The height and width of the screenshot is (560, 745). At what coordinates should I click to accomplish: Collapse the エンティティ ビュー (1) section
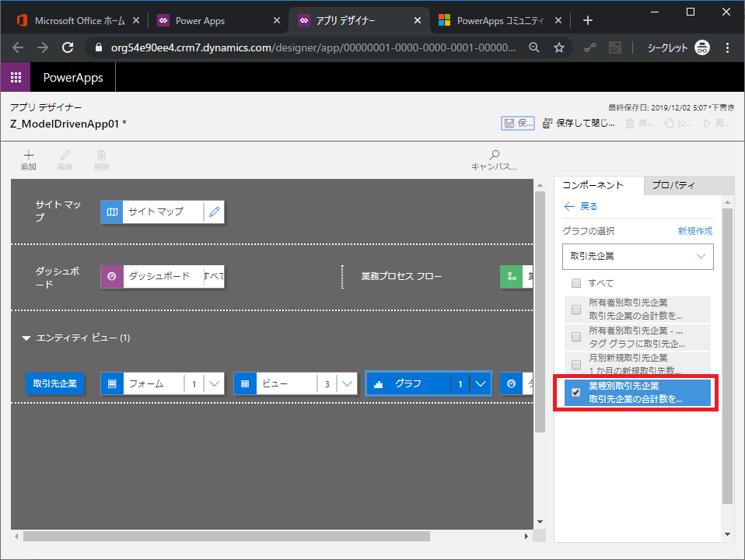point(26,338)
